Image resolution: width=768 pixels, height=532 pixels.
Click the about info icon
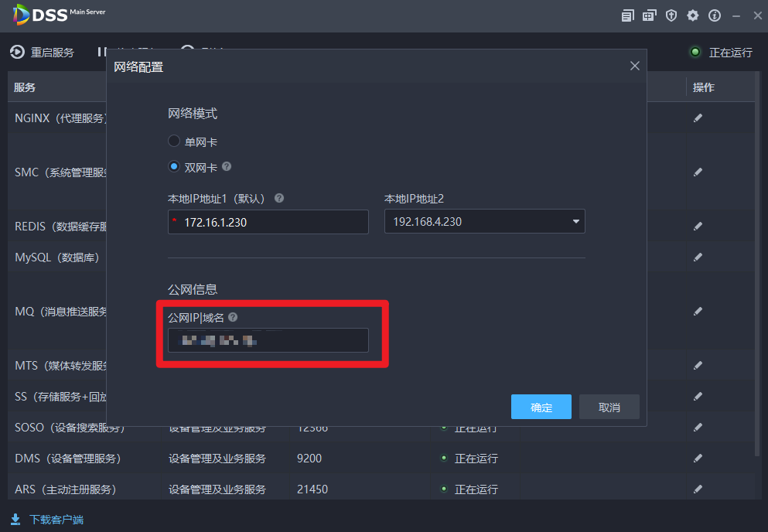tap(715, 15)
